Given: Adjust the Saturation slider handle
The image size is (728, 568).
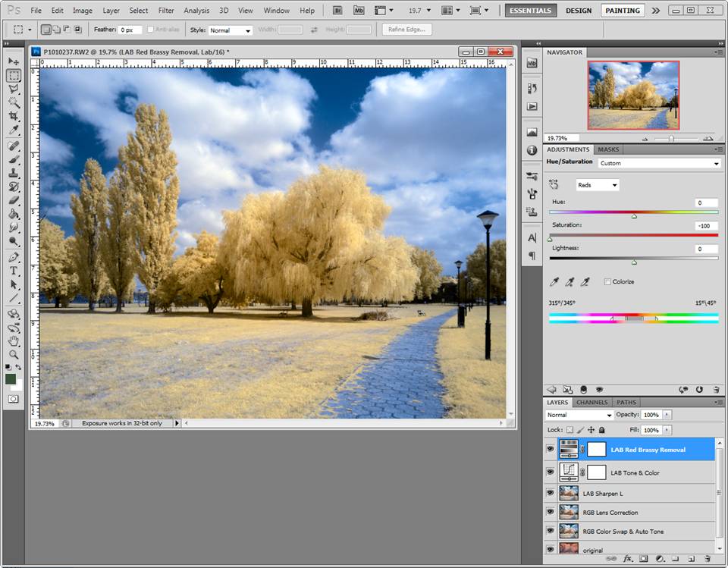Looking at the screenshot, I should (550, 239).
